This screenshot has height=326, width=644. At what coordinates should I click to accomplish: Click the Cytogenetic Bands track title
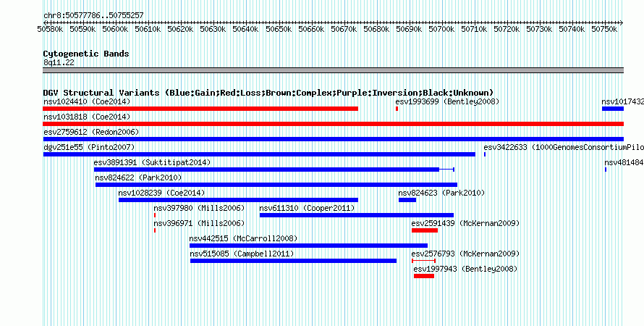tap(86, 54)
